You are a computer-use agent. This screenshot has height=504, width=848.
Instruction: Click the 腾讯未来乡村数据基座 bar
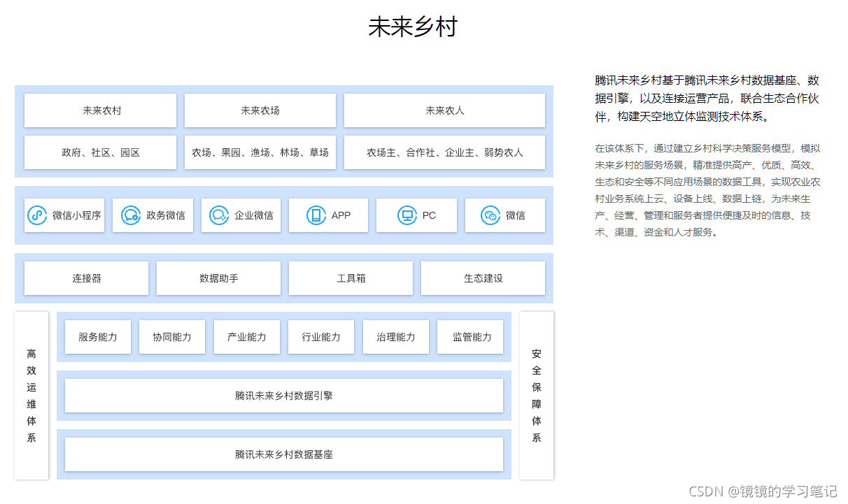284,454
